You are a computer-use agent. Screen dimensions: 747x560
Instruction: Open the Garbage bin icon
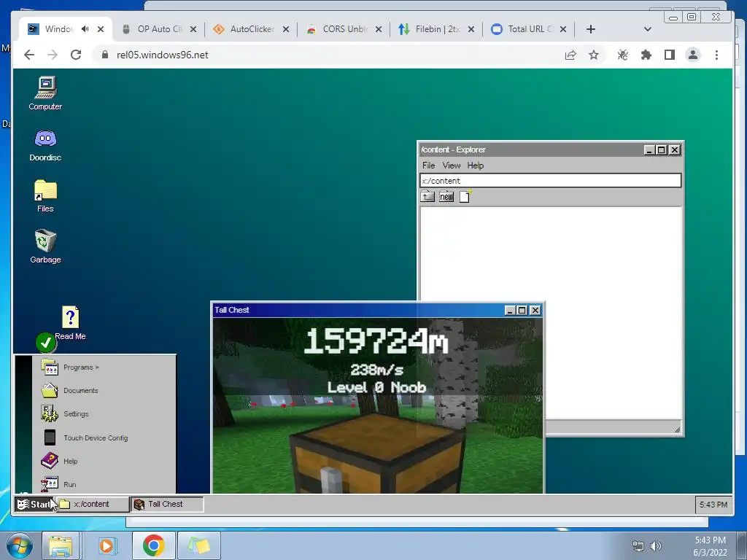pyautogui.click(x=45, y=246)
